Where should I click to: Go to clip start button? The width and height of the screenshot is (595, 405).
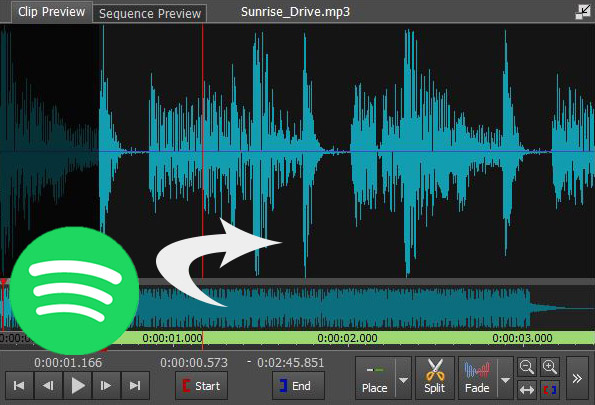[19, 386]
